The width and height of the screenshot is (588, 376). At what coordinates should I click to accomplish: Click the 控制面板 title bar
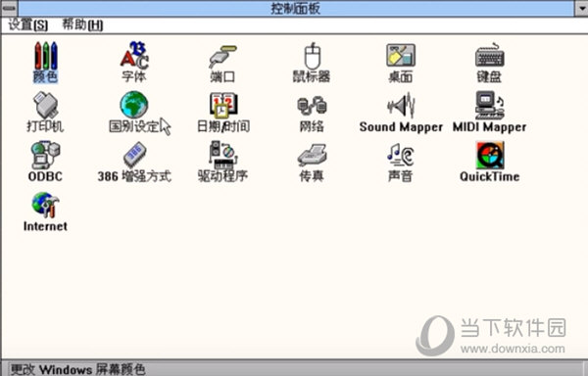[296, 8]
